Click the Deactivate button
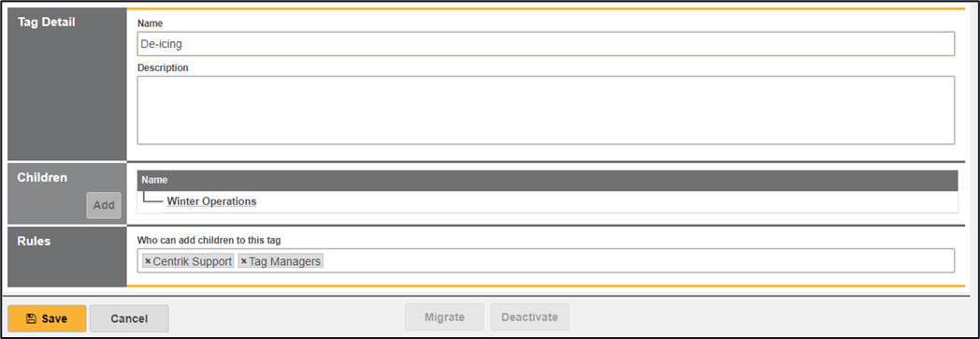 pos(530,317)
